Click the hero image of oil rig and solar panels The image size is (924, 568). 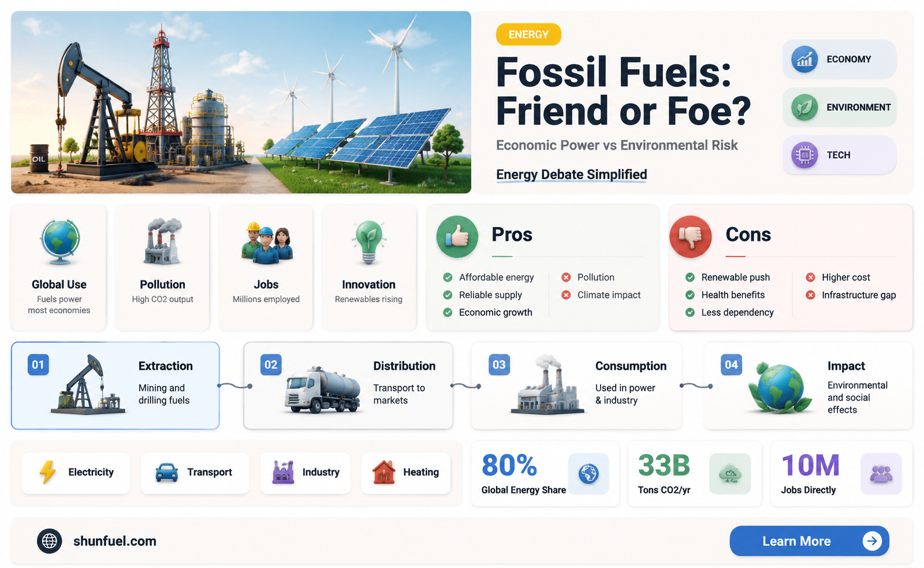tap(241, 102)
